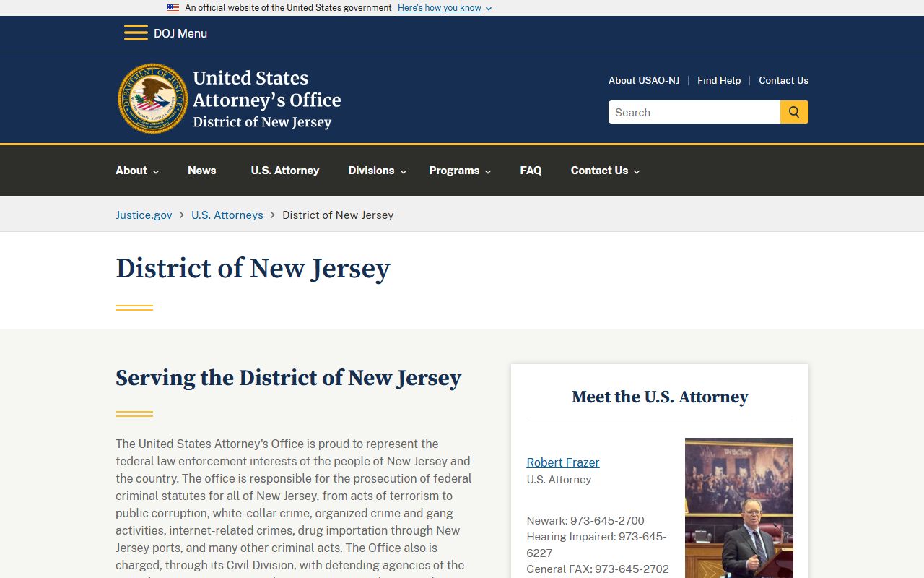Screen dimensions: 924x578
Task: Click the "Newark: 973-645-2700" phone text
Action: coord(585,520)
